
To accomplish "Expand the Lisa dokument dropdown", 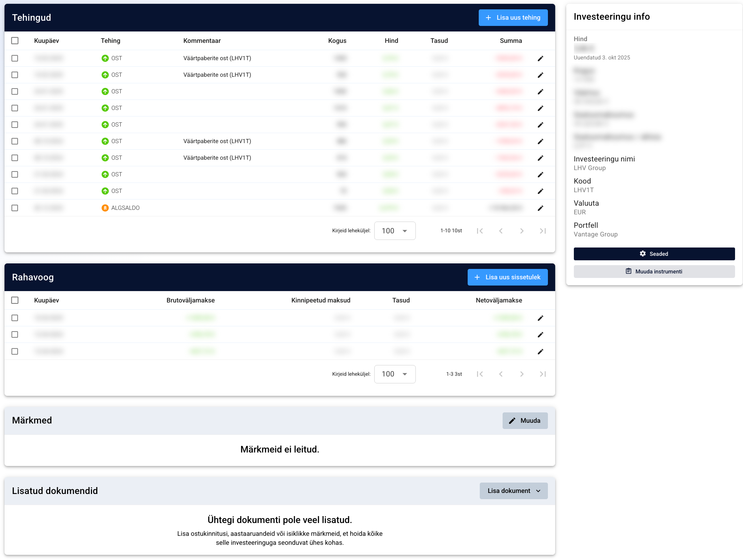I will (513, 491).
